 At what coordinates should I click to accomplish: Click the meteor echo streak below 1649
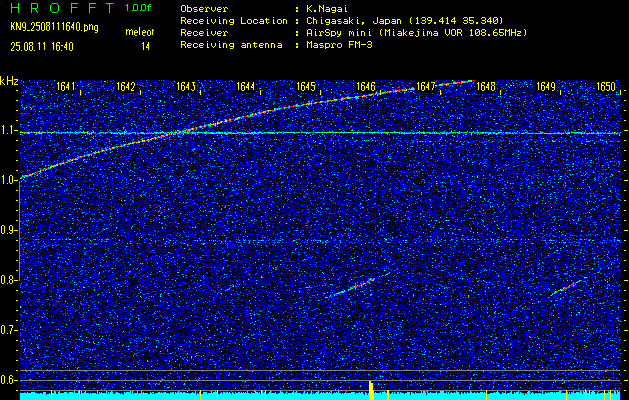567,287
